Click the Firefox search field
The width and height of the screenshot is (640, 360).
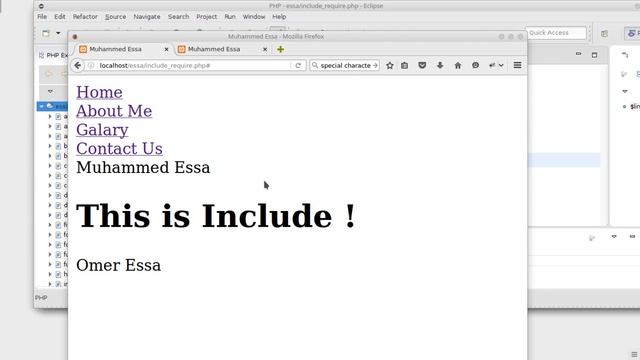click(x=345, y=65)
